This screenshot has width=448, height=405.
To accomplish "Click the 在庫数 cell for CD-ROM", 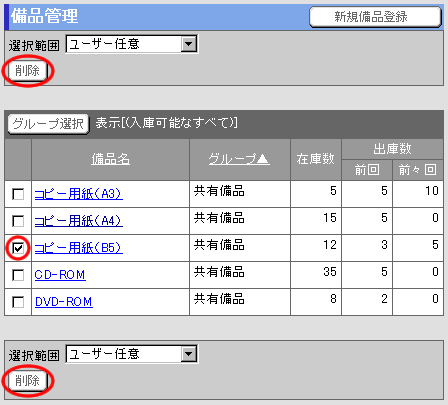I will click(316, 275).
